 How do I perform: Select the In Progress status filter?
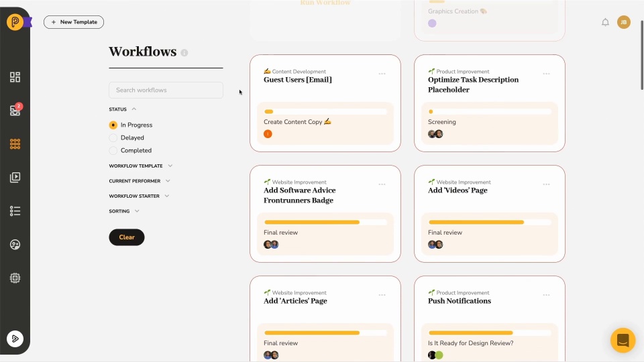pyautogui.click(x=131, y=125)
